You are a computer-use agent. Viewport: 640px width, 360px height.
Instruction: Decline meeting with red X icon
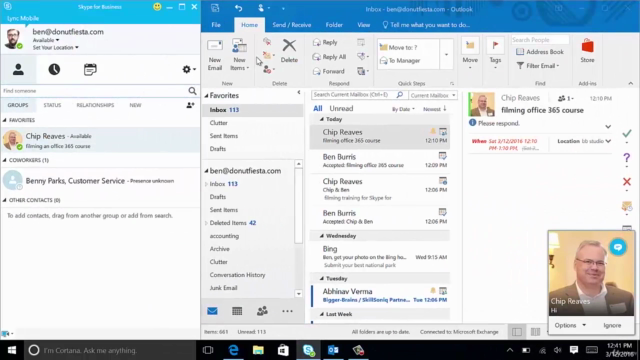point(627,182)
